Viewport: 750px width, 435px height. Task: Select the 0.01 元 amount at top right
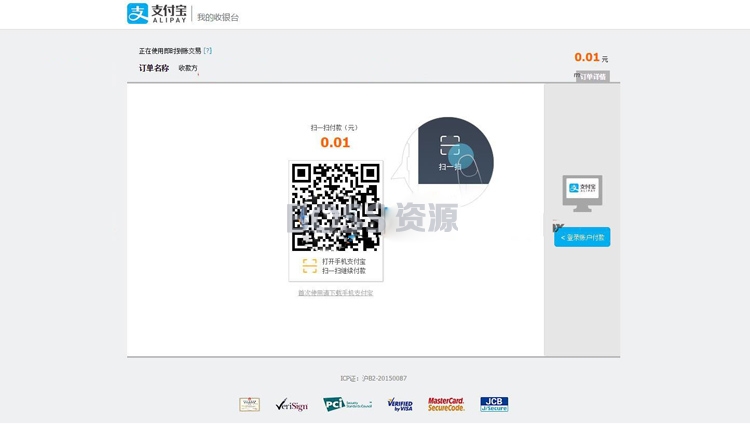pos(591,57)
